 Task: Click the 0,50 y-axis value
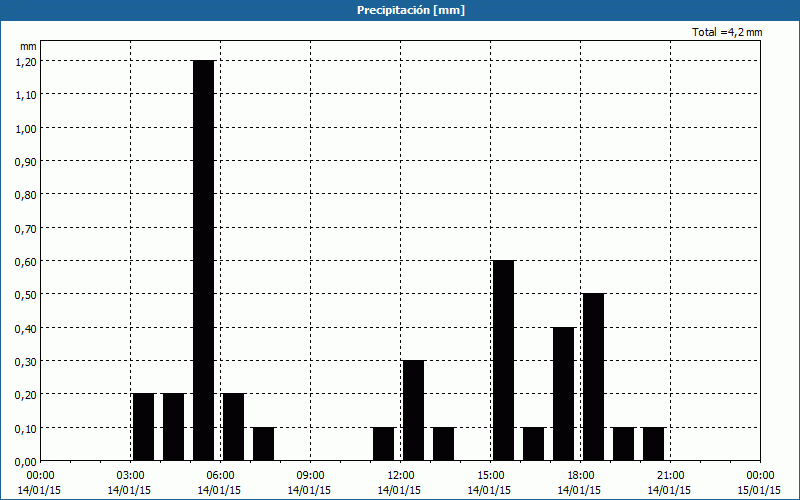click(26, 295)
